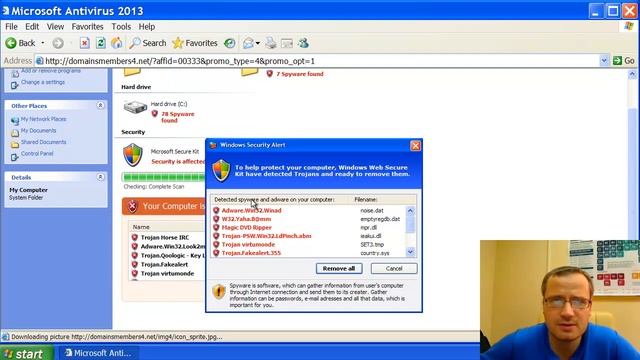Open the Help menu

[147, 27]
